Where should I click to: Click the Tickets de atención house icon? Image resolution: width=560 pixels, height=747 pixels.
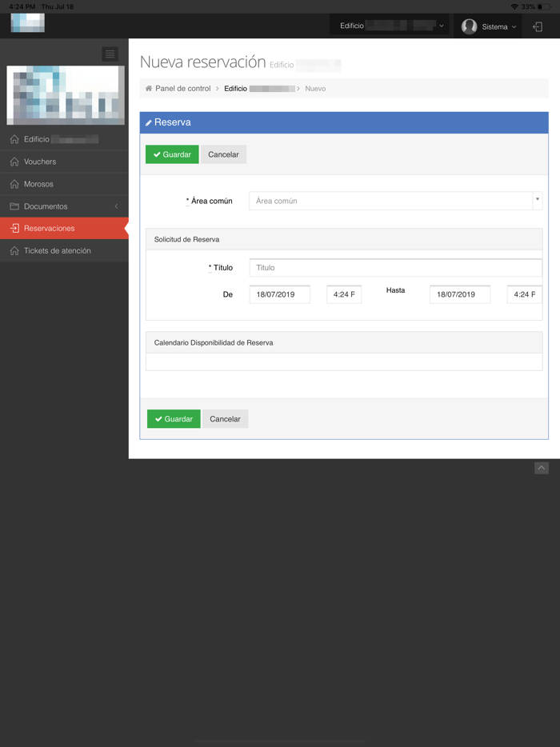tap(14, 250)
